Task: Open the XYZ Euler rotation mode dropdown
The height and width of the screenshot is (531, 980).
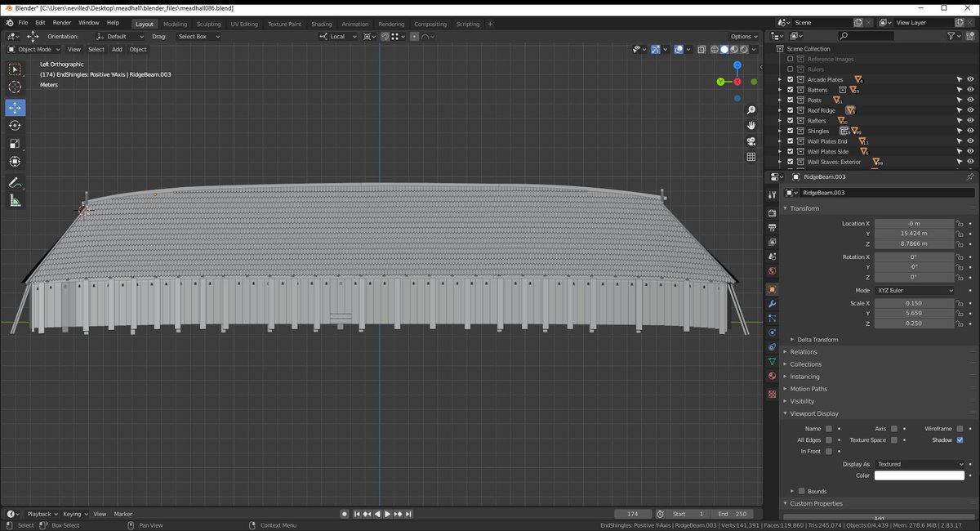Action: (x=915, y=290)
